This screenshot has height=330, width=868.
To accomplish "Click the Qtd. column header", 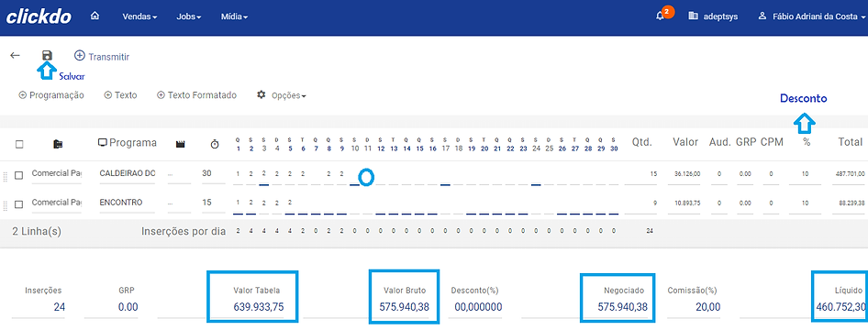I will coord(642,143).
